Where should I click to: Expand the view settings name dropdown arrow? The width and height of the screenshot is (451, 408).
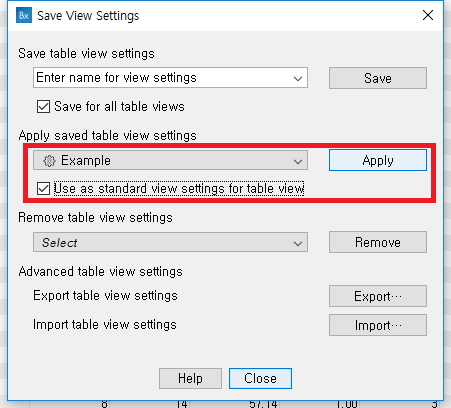pyautogui.click(x=298, y=78)
